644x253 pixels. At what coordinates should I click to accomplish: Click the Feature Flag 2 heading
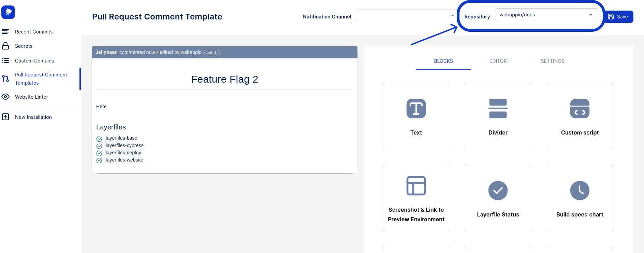coord(224,79)
